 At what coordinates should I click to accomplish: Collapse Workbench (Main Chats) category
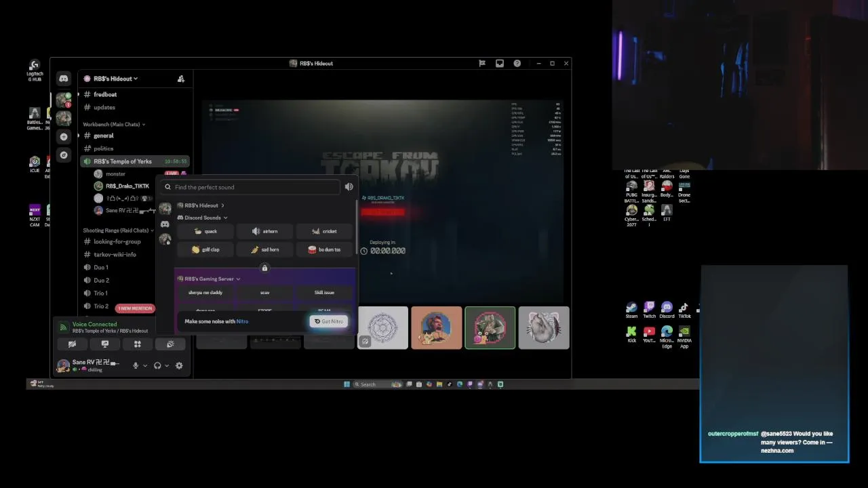coord(114,124)
